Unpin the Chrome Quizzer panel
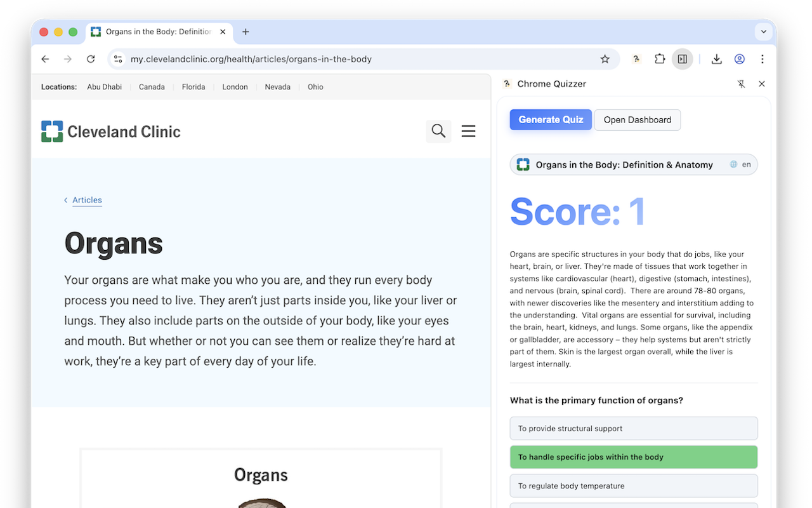The width and height of the screenshot is (812, 508). click(741, 83)
